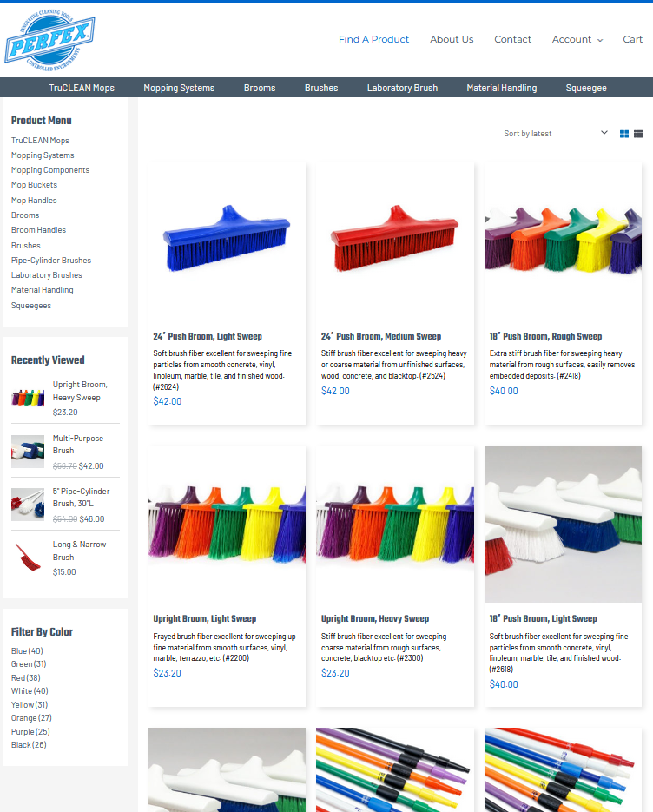Screen dimensions: 653x812
Task: Open Find A Product page
Action: point(373,39)
